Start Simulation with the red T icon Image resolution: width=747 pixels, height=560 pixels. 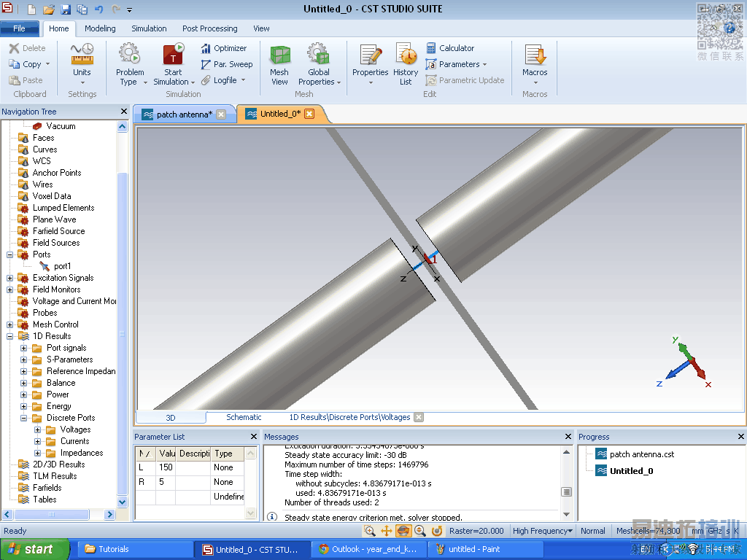(x=173, y=53)
